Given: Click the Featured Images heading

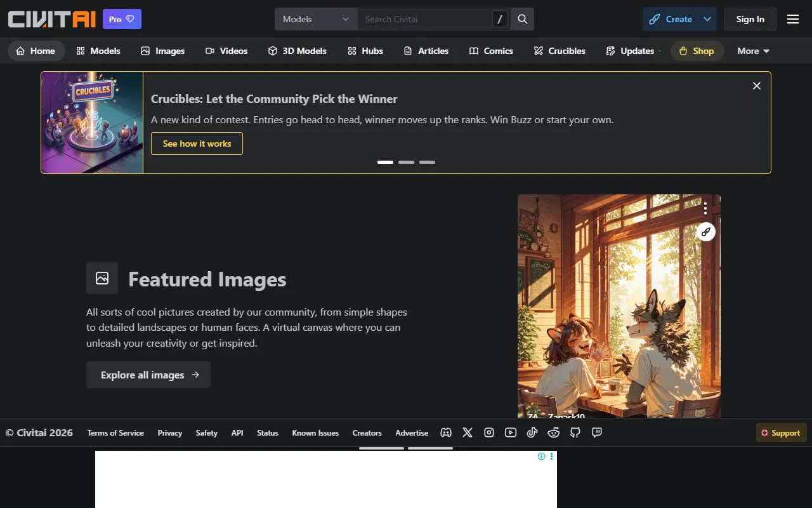Looking at the screenshot, I should coord(207,279).
